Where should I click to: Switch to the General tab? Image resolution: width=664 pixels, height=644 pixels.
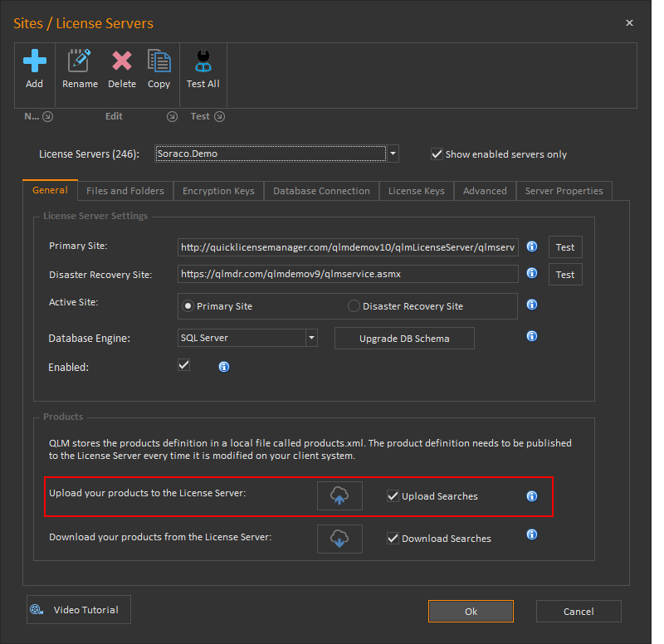point(50,190)
